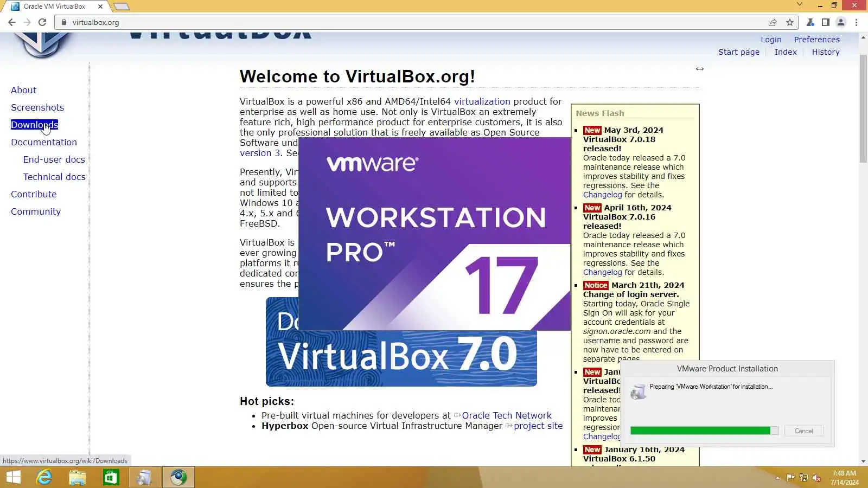Click the VMware Workstation Pro 17 splash
Screen dimensions: 868x488
click(x=435, y=234)
